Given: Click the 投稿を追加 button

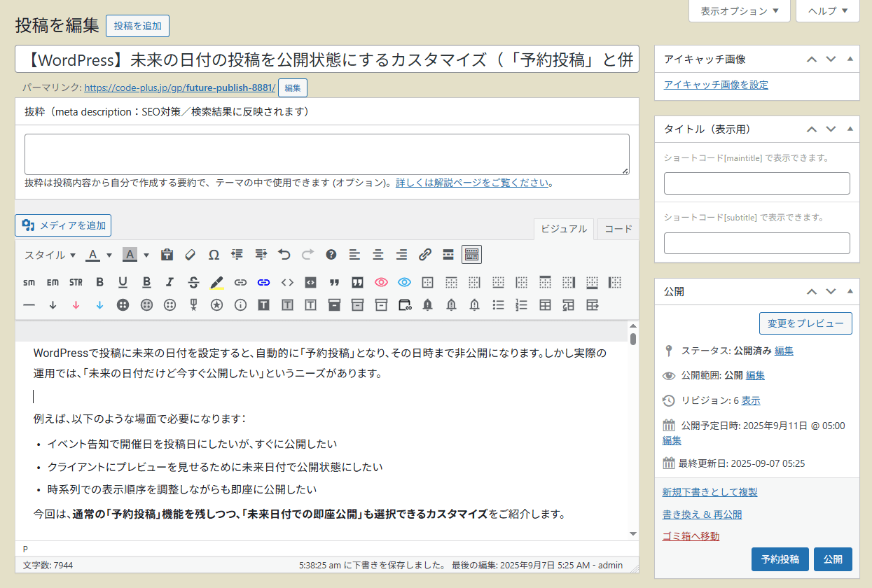Looking at the screenshot, I should 137,25.
